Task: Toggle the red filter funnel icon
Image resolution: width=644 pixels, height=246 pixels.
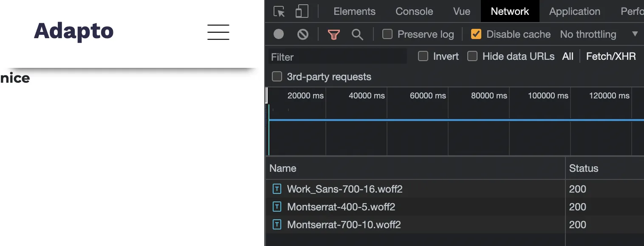Action: point(334,34)
